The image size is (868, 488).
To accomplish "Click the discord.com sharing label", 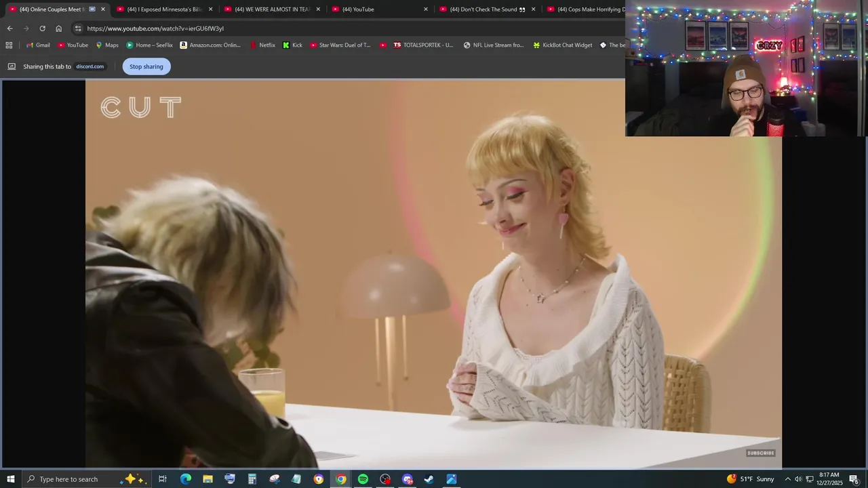I will pos(90,66).
